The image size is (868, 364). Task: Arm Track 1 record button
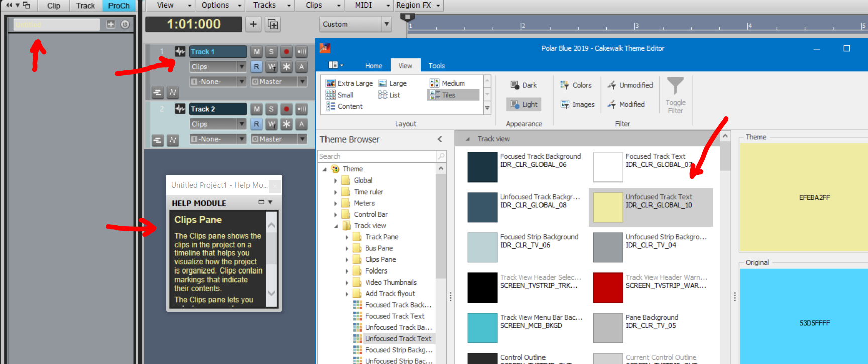[x=286, y=52]
